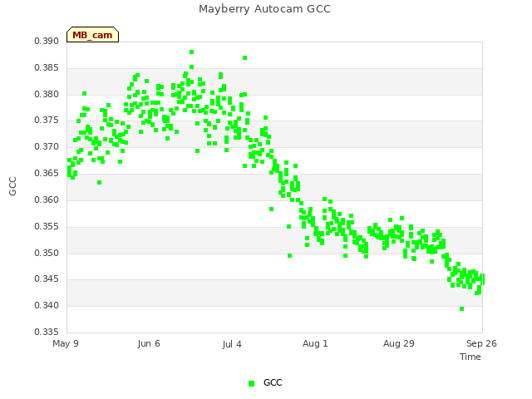Click the 0.385 y-axis value
The height and width of the screenshot is (399, 532).
[x=47, y=68]
